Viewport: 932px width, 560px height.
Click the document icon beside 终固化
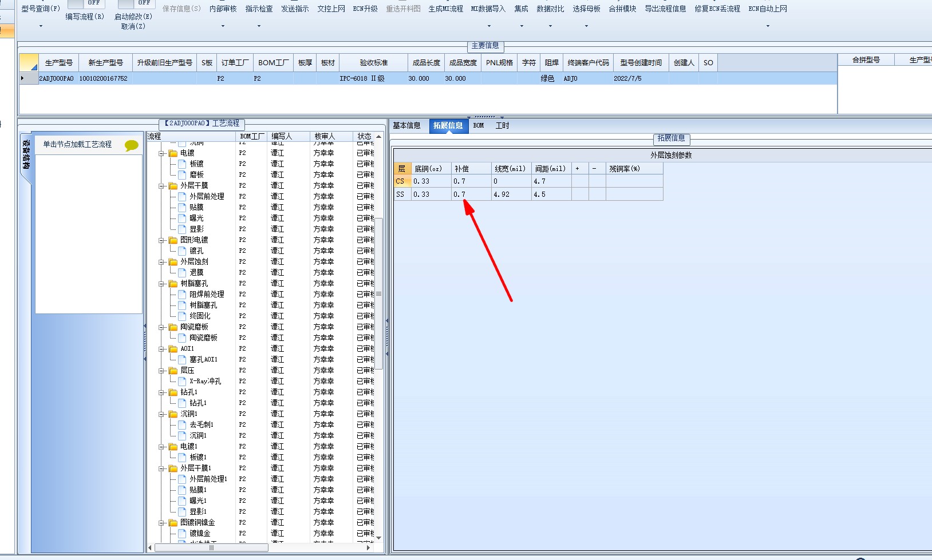coord(182,316)
